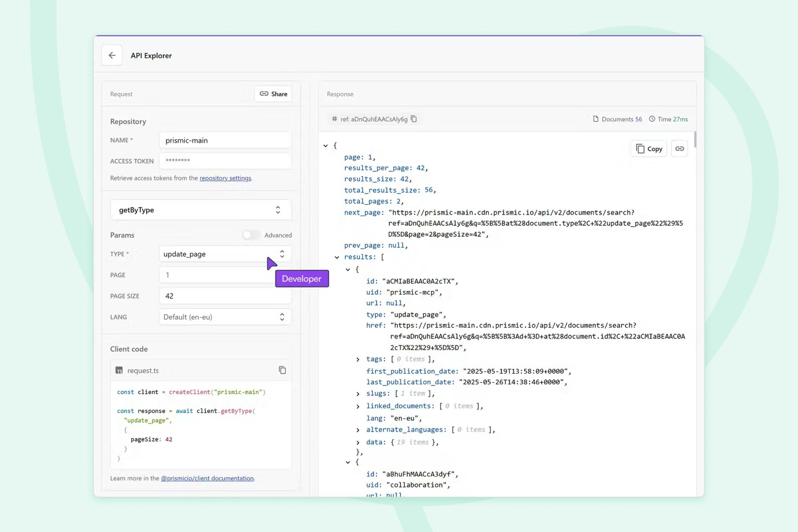Open the LANG Default (en-eu) dropdown
The width and height of the screenshot is (798, 532).
[x=225, y=317]
